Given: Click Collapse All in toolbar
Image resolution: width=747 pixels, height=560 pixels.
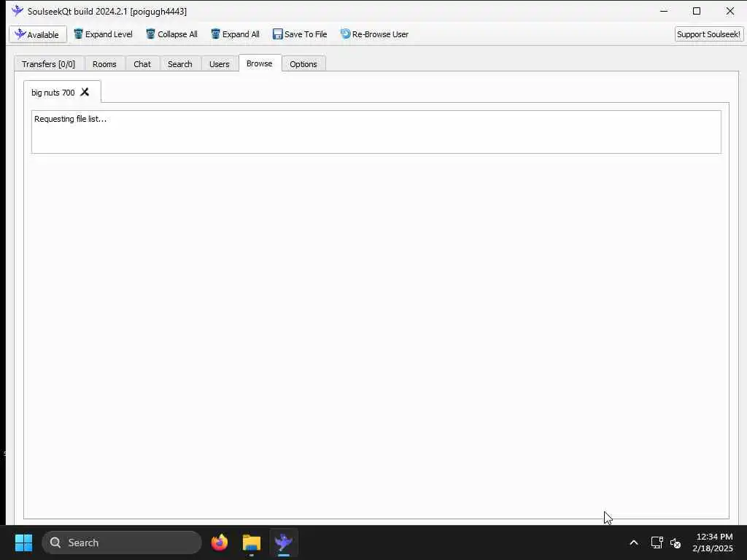Looking at the screenshot, I should click(171, 34).
